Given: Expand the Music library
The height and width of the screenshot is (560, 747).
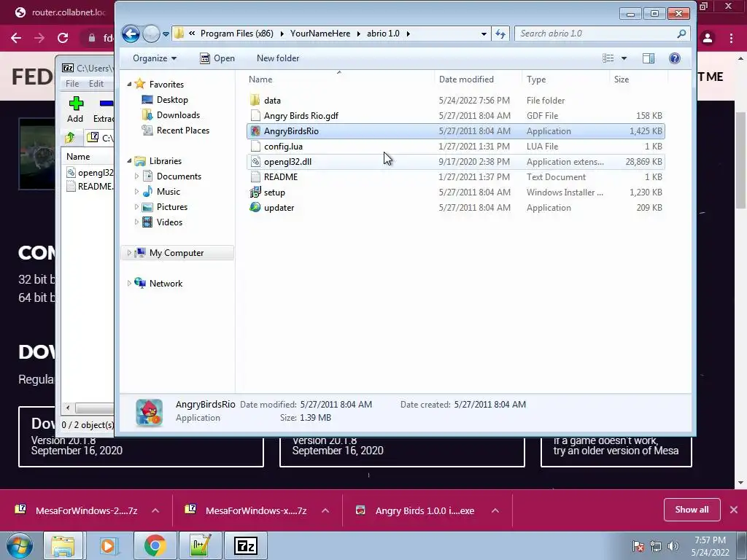Looking at the screenshot, I should coord(136,192).
